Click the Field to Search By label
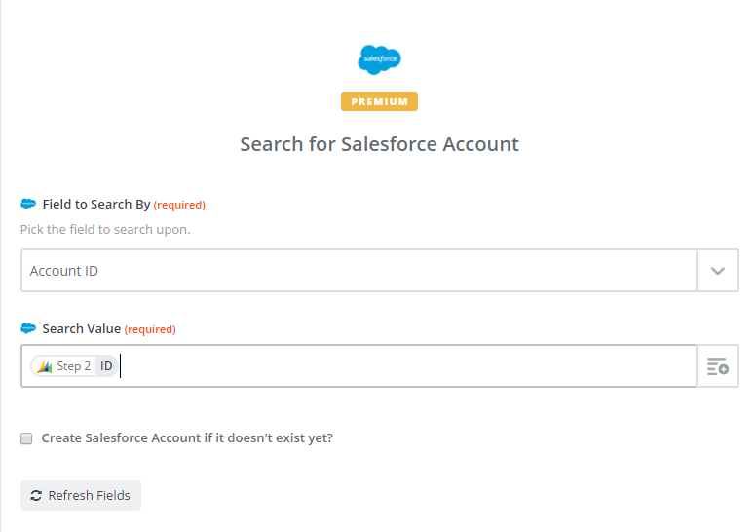756x532 pixels. pos(96,204)
